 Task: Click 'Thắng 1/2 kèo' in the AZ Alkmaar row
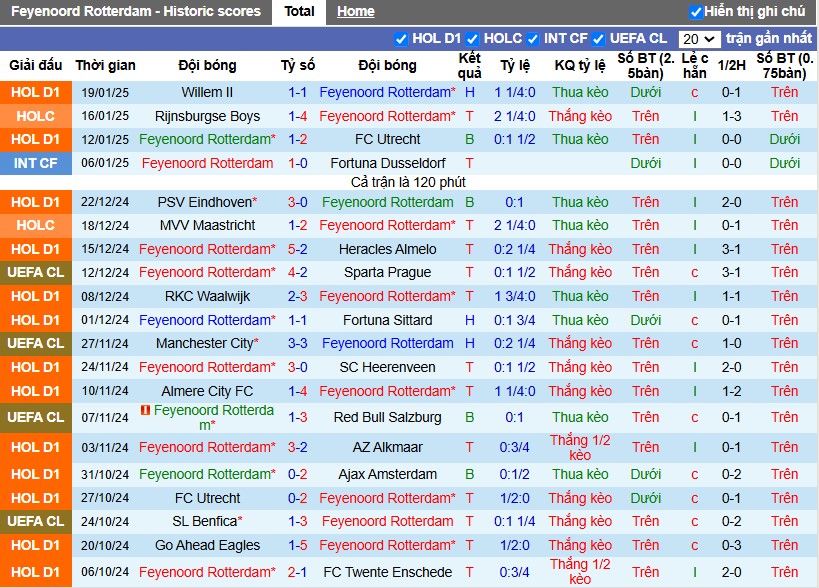(x=580, y=448)
